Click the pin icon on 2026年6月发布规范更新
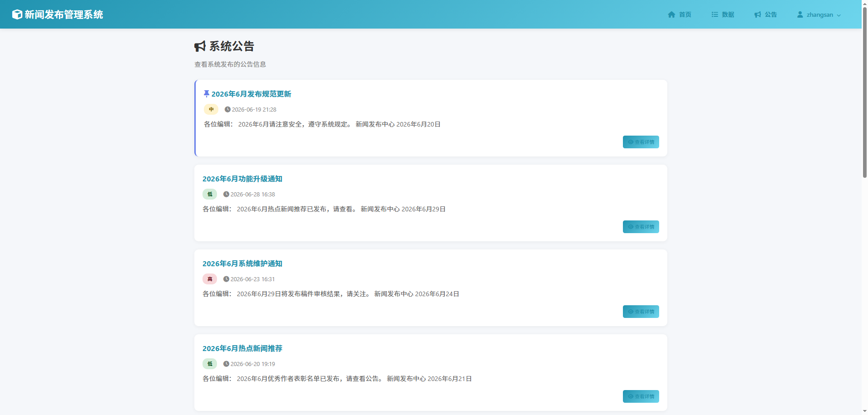The width and height of the screenshot is (868, 415). pyautogui.click(x=207, y=94)
